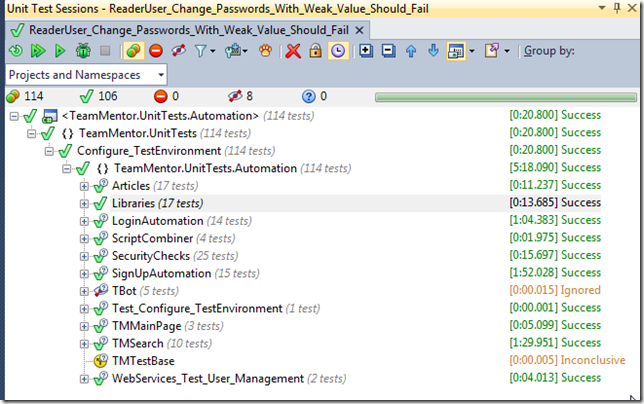This screenshot has height=404, width=644.
Task: Expand SecurityChecks test group
Action: tap(84, 257)
